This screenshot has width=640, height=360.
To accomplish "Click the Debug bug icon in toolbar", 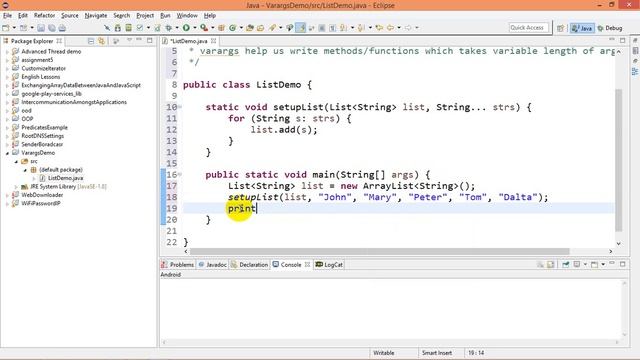I will pos(169,28).
